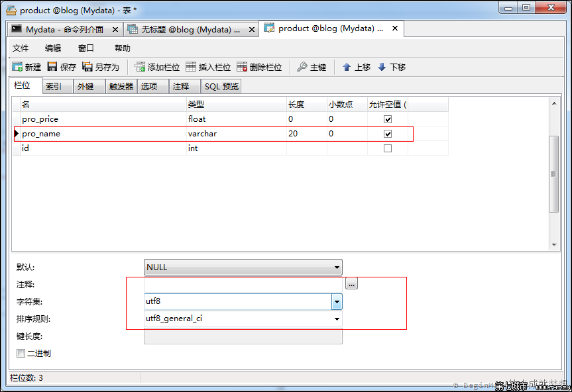Maximize the product @blog window
Viewport: 572px width, 392px height.
click(526, 7)
